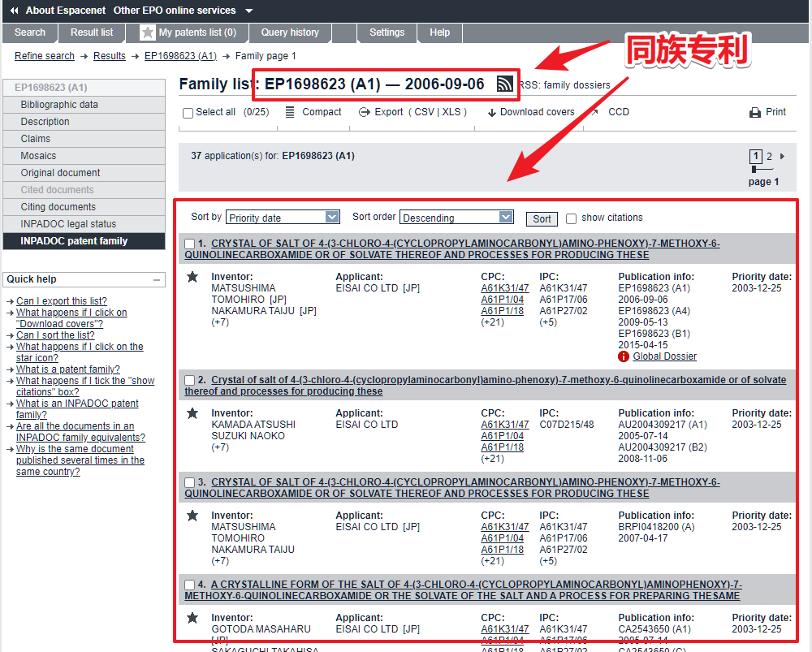Click the Export arrow icon
Viewport: 812px width, 652px height.
point(365,112)
